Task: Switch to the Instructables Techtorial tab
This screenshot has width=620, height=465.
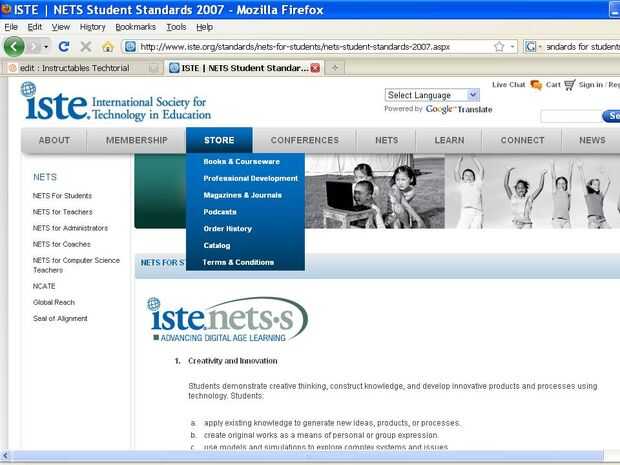Action: pyautogui.click(x=82, y=68)
